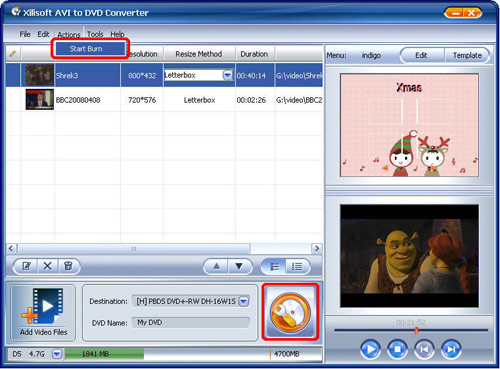This screenshot has width=500, height=369.
Task: Open the Edit menu
Action: click(x=43, y=34)
